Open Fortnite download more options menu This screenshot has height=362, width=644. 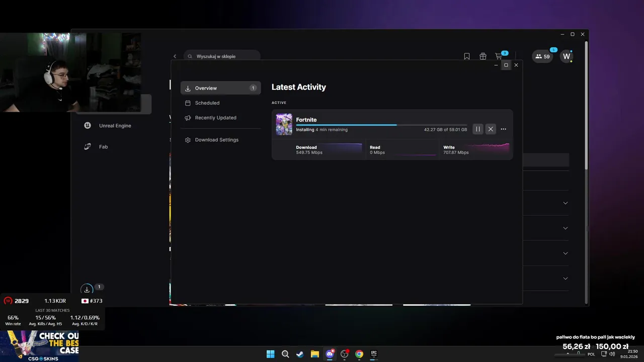503,129
